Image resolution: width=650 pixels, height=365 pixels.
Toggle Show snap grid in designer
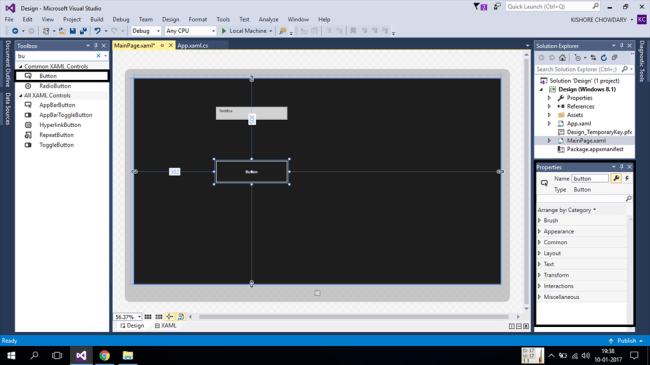pos(148,316)
